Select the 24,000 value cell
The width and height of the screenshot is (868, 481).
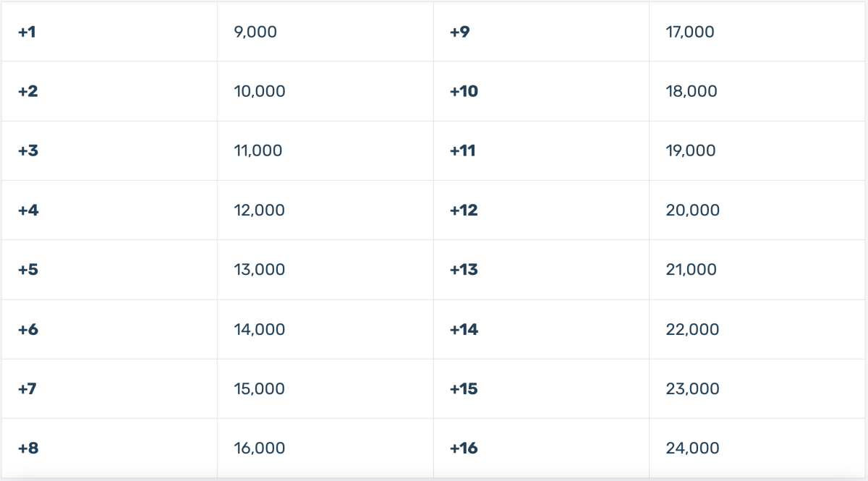pos(757,448)
